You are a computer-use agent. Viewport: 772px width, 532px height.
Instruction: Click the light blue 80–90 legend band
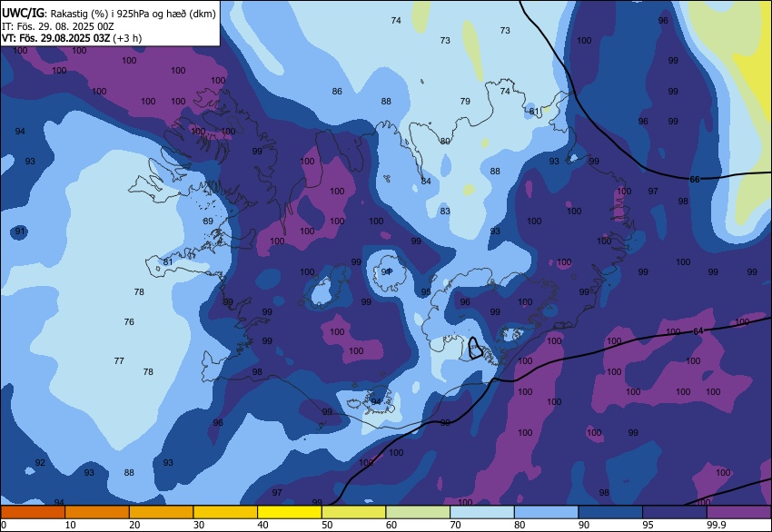tap(546, 512)
